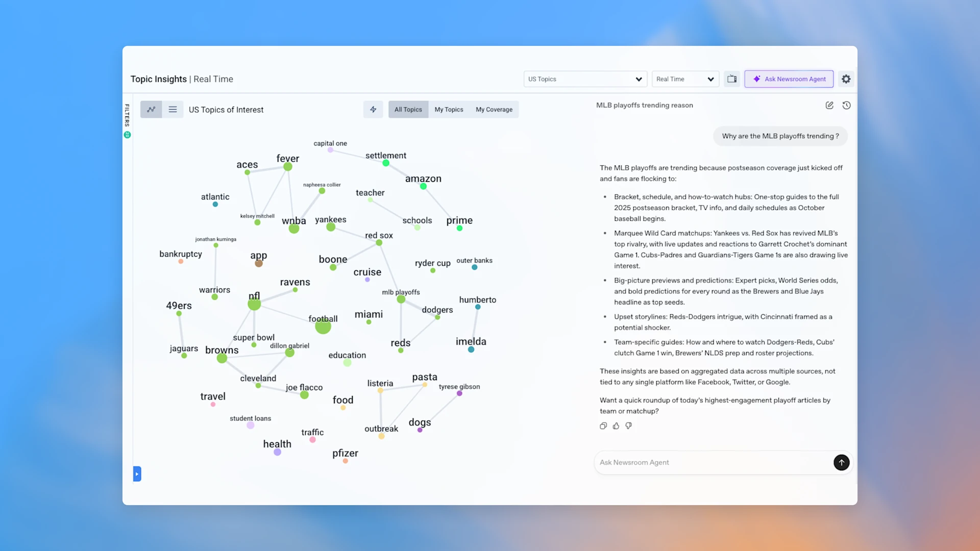Image resolution: width=980 pixels, height=551 pixels.
Task: Copy the agent response
Action: click(x=603, y=425)
